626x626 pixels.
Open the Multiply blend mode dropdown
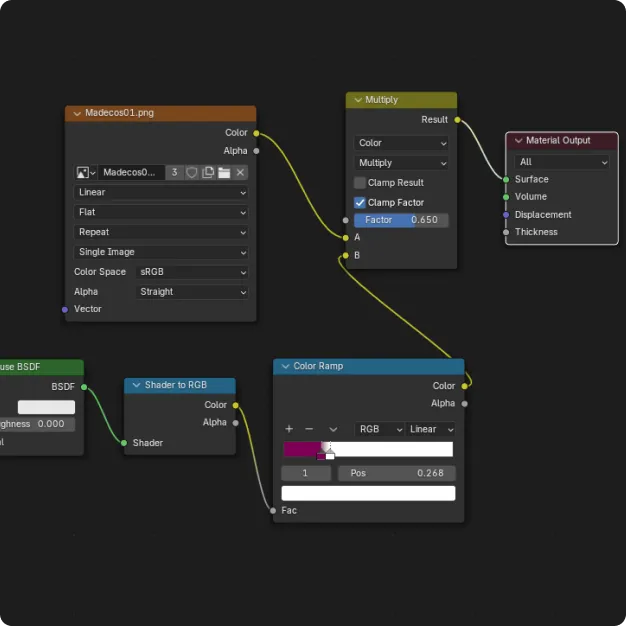[401, 163]
